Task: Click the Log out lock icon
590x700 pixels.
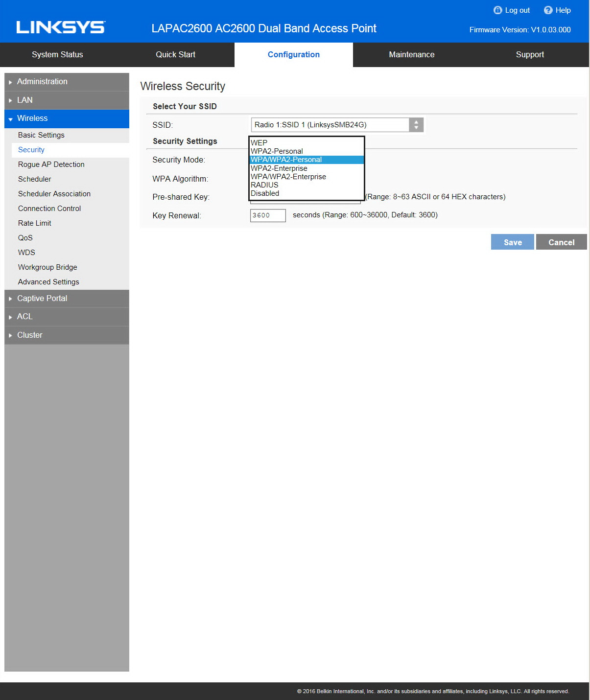Action: (497, 10)
